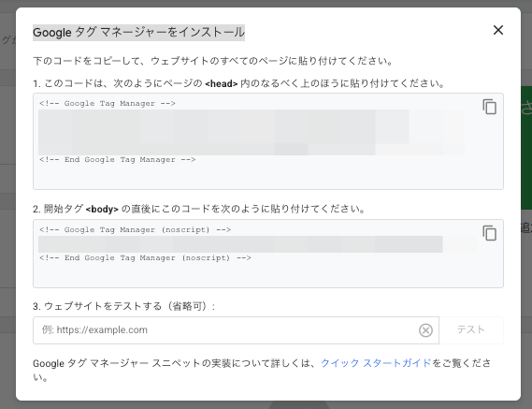Click step 3 label ウェブサイトをテストする

123,306
